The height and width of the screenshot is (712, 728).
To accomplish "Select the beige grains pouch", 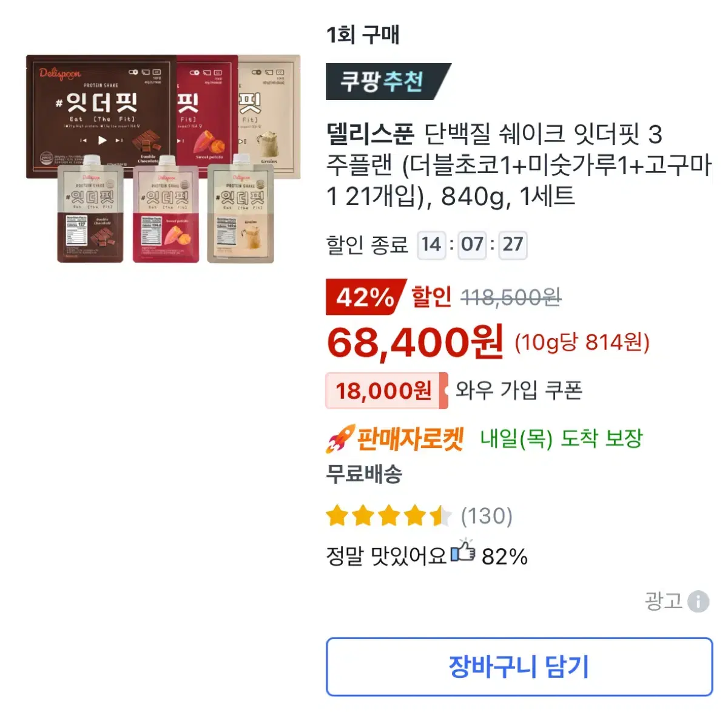I will 241,208.
